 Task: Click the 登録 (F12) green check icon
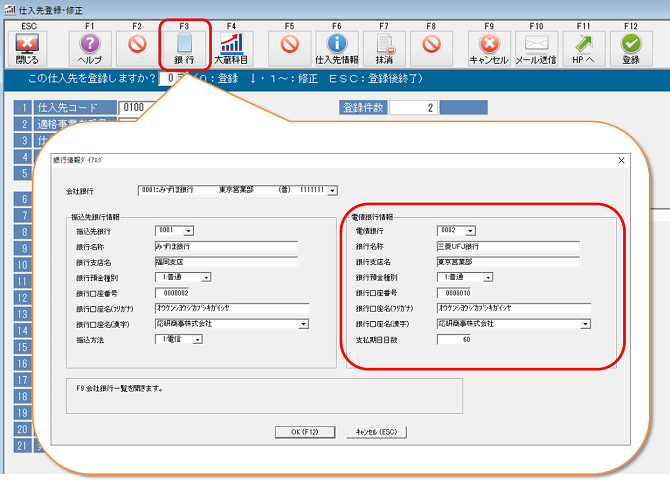631,44
